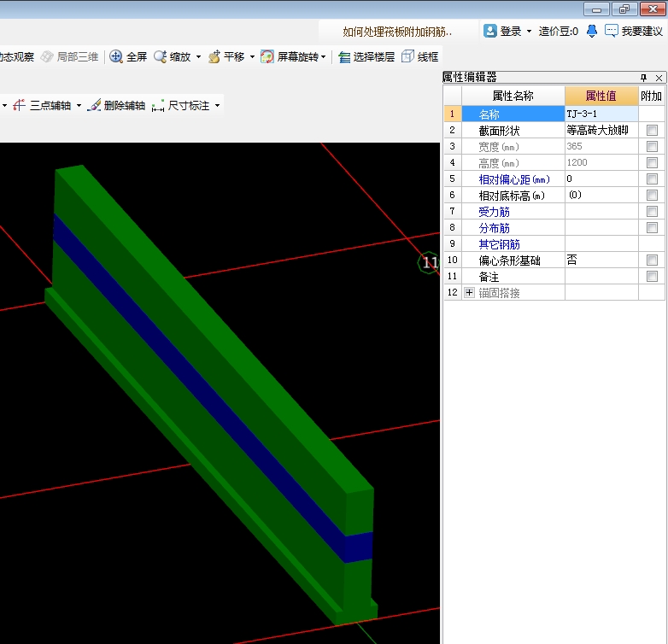
Task: Restore down the application window
Action: [x=624, y=9]
